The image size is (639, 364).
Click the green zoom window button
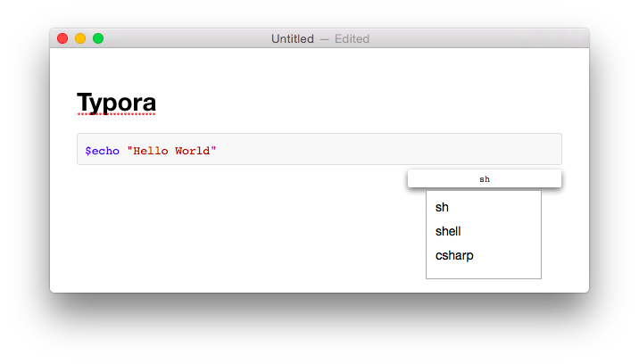click(x=98, y=38)
